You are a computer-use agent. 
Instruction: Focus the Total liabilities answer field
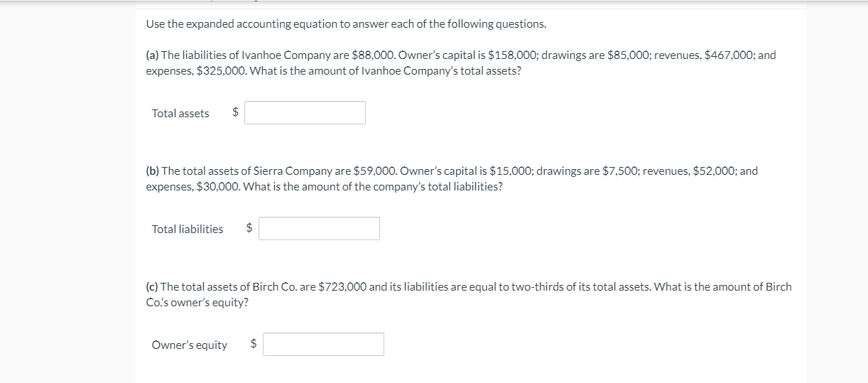pyautogui.click(x=319, y=228)
